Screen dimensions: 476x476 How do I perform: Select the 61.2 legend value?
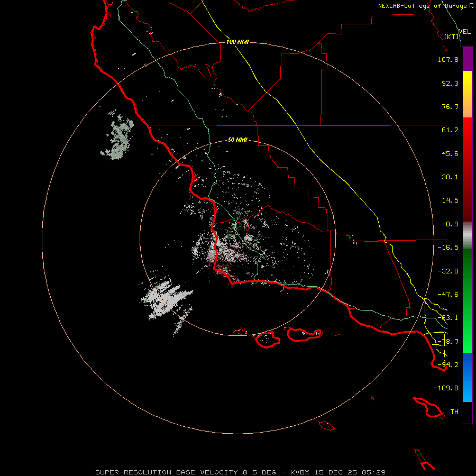[x=450, y=130]
